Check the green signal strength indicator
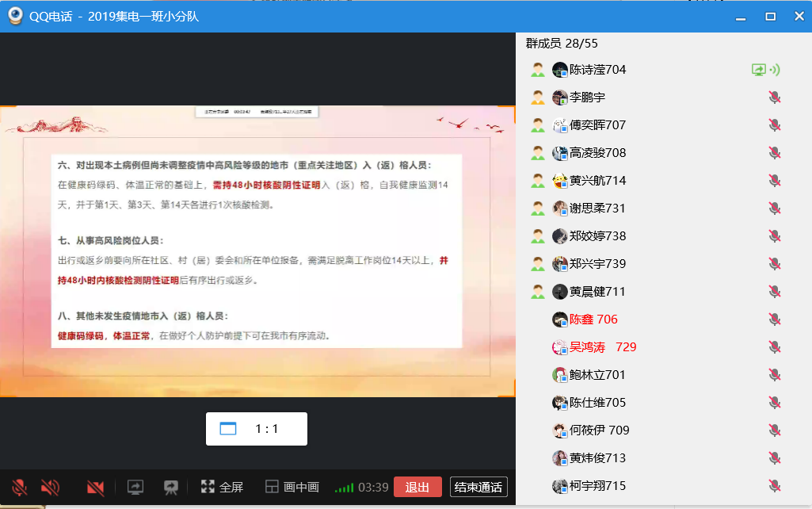812x509 pixels. coord(344,488)
